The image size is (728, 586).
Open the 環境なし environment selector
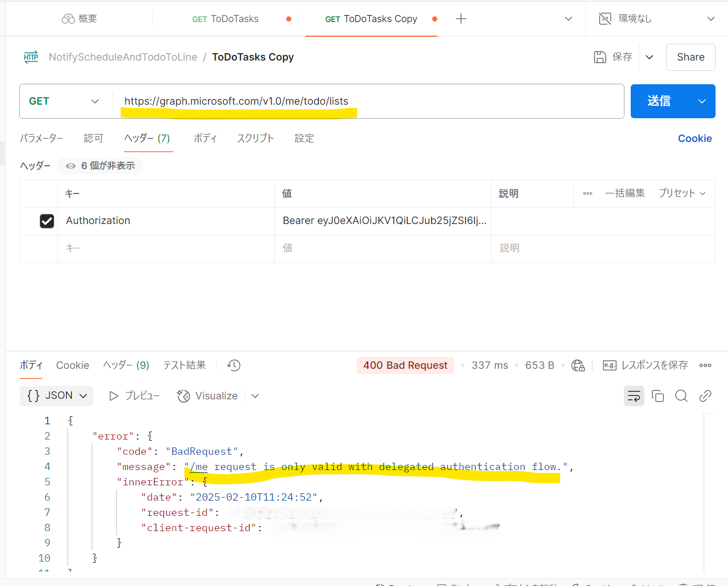656,18
